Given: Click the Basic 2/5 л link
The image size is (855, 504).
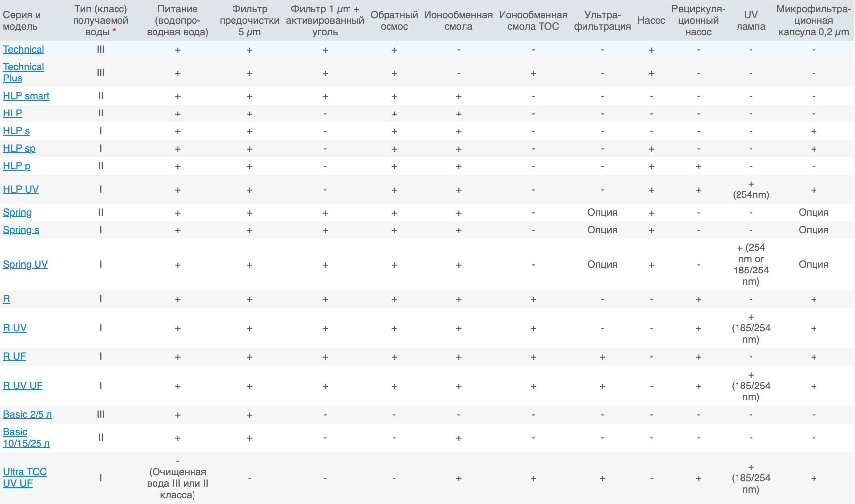Looking at the screenshot, I should tap(27, 414).
